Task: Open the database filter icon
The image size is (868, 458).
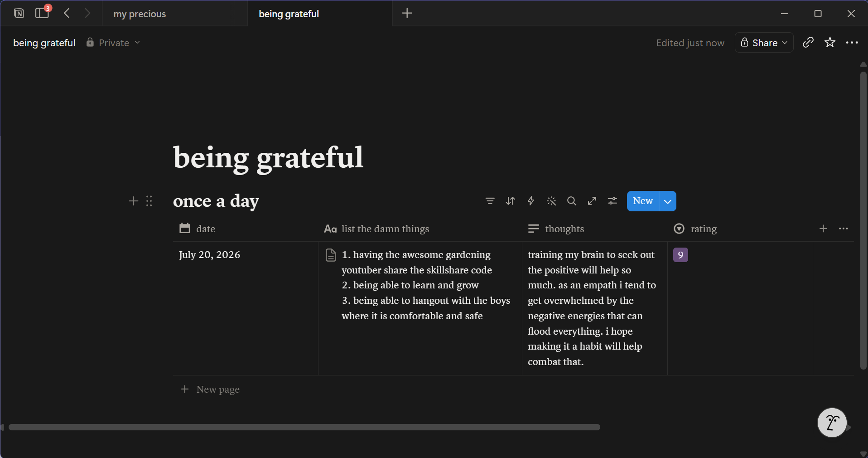Action: pos(490,201)
